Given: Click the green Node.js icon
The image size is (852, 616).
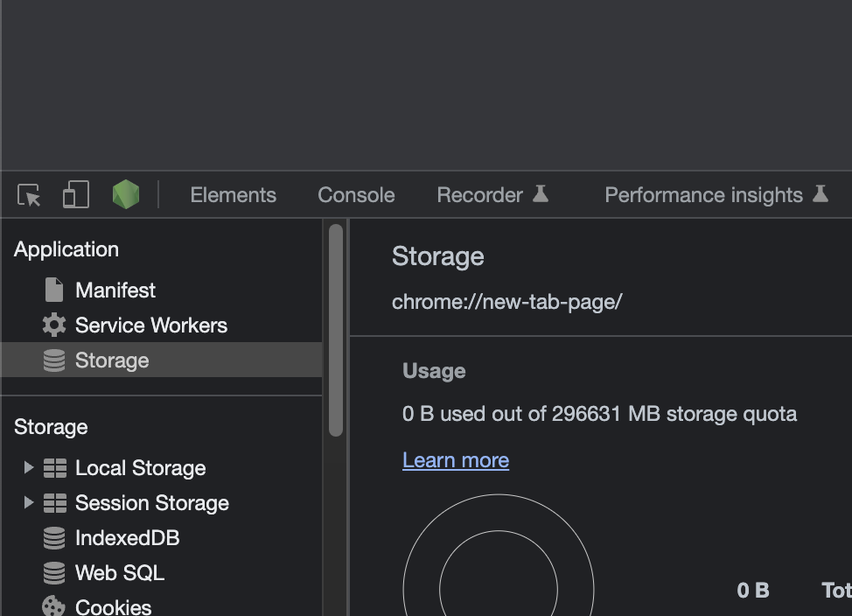Looking at the screenshot, I should coord(125,194).
